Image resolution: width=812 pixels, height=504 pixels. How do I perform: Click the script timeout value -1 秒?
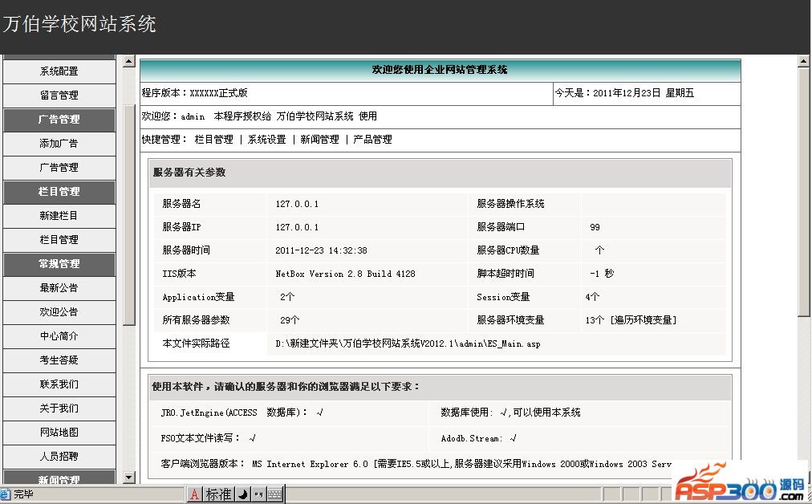[x=602, y=274]
